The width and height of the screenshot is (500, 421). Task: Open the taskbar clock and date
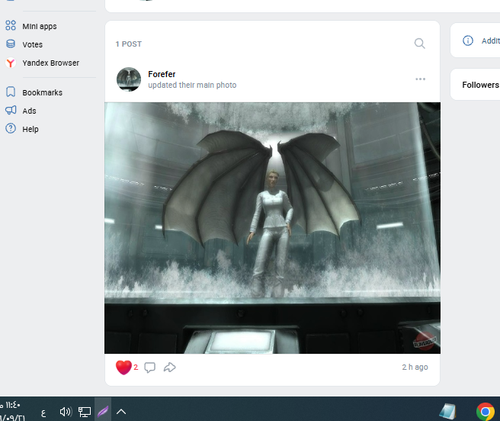12,411
